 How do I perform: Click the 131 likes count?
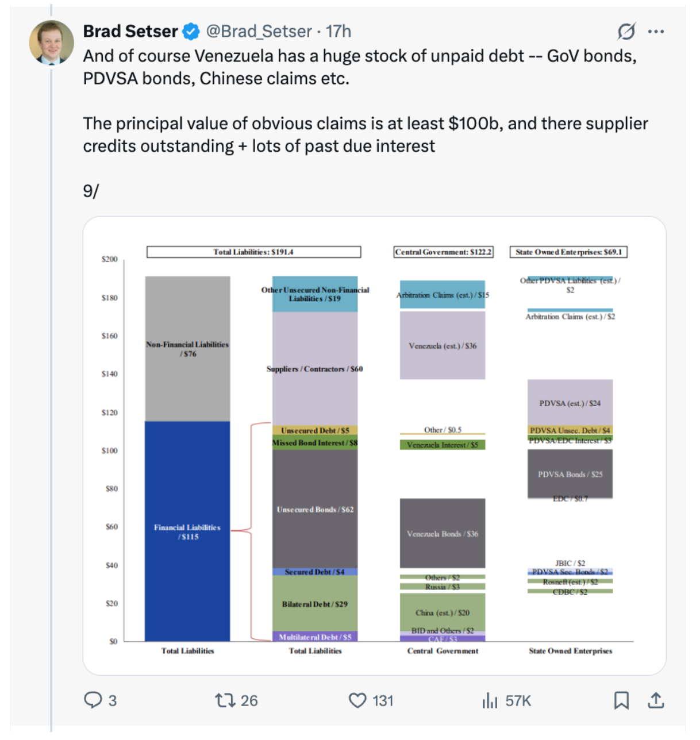tap(383, 700)
